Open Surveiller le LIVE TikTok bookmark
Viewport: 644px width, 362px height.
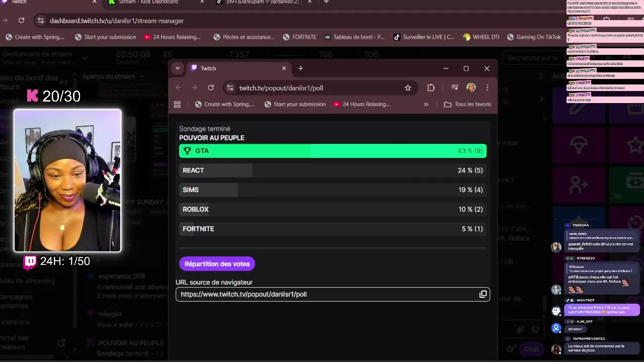[x=424, y=37]
